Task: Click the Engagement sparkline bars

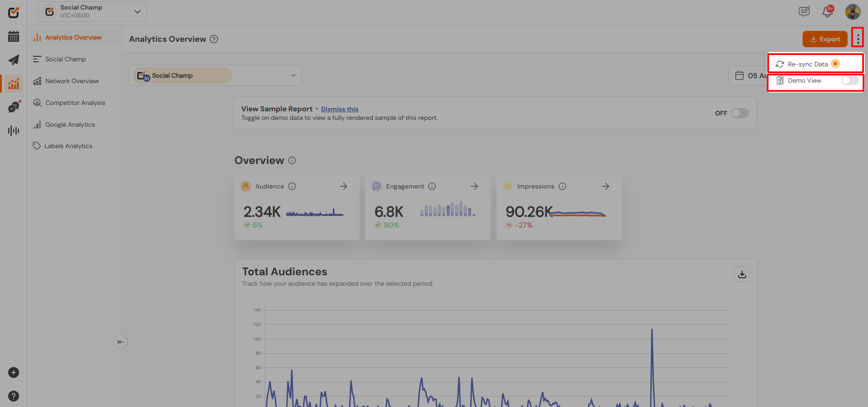Action: 448,209
